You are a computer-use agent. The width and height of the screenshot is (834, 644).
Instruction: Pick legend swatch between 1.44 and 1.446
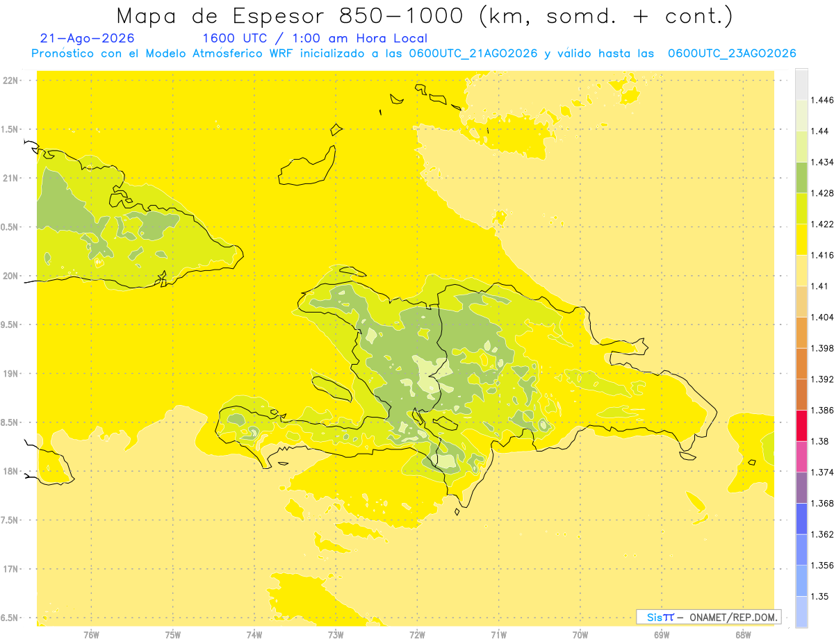[x=801, y=115]
